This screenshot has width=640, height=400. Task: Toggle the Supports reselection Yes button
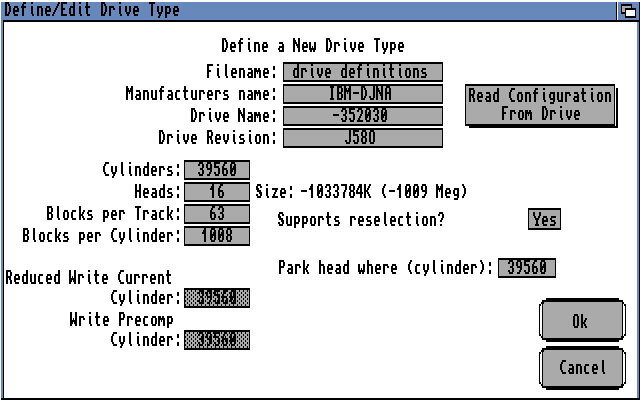click(x=544, y=219)
